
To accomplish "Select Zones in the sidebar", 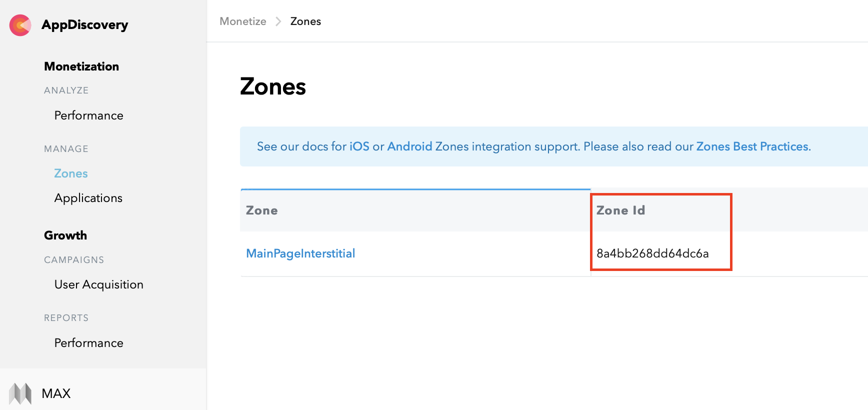I will [x=71, y=173].
